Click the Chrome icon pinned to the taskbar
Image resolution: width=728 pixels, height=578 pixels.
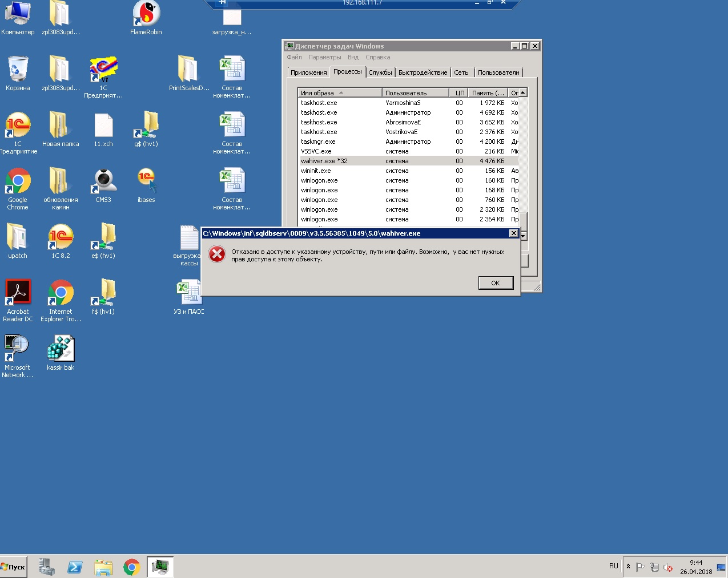(132, 567)
